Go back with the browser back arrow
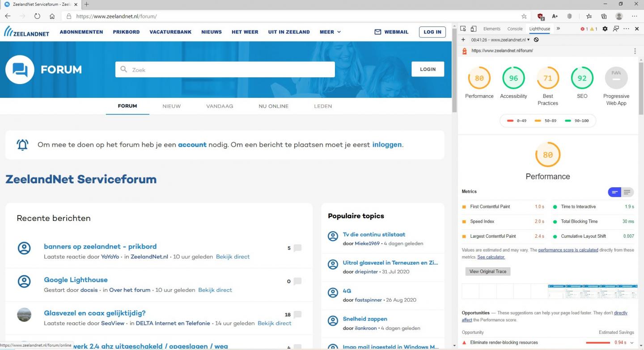644x350 pixels. pos(8,16)
